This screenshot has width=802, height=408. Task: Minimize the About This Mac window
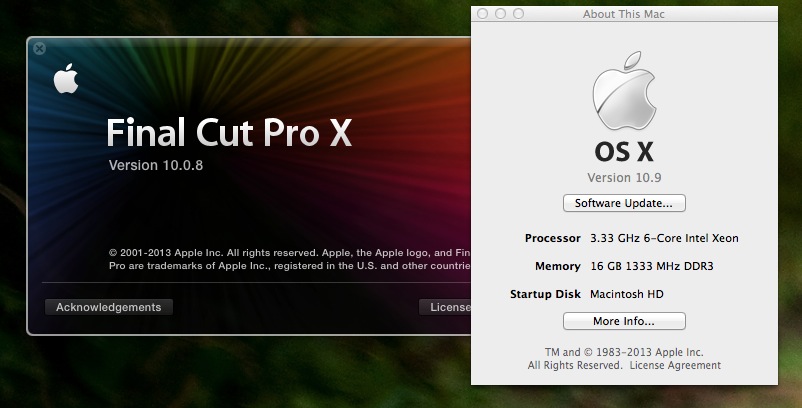coord(500,14)
